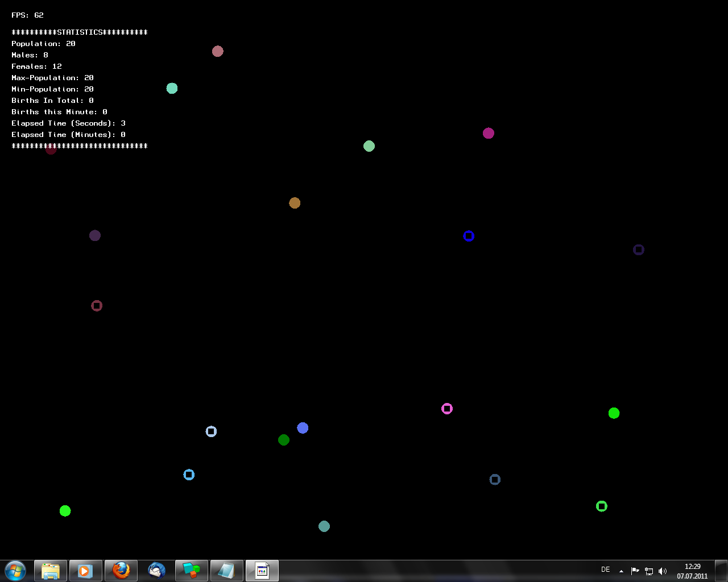The height and width of the screenshot is (582, 728).
Task: Launch Windows Media Player from the taskbar
Action: pyautogui.click(x=85, y=571)
